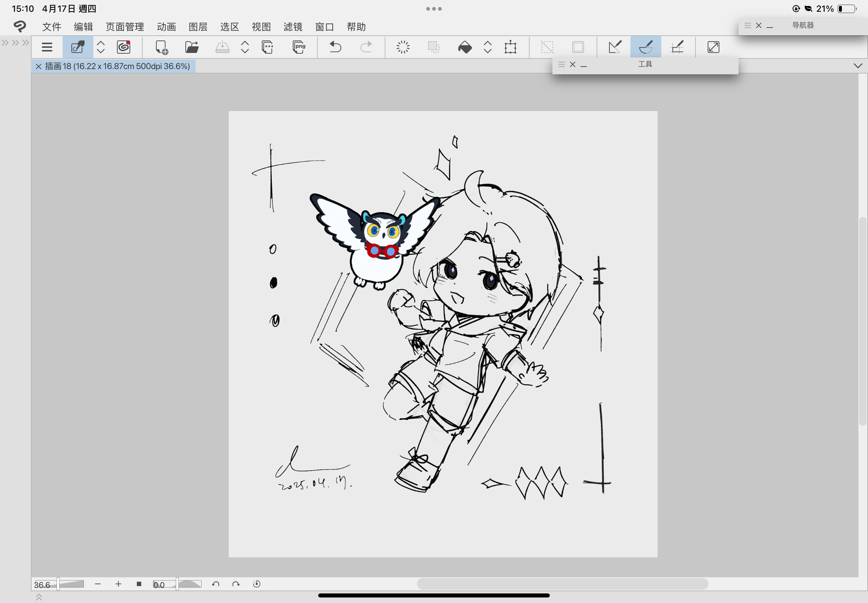Viewport: 868px width, 603px height.
Task: Click the 工具 palette title
Action: pyautogui.click(x=645, y=64)
